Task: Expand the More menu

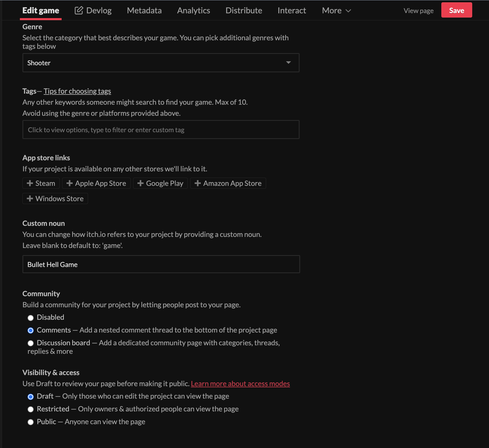Action: [x=336, y=10]
